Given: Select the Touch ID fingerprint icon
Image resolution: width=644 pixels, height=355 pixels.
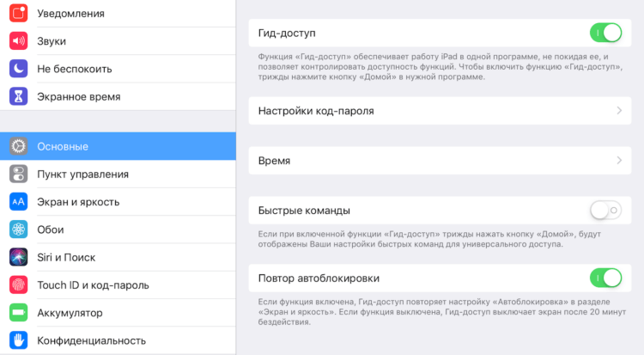Looking at the screenshot, I should click(19, 285).
